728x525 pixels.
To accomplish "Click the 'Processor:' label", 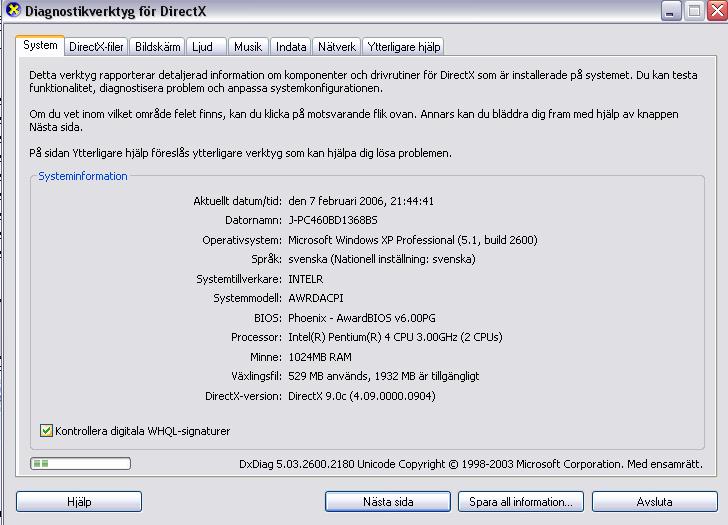I will click(256, 337).
